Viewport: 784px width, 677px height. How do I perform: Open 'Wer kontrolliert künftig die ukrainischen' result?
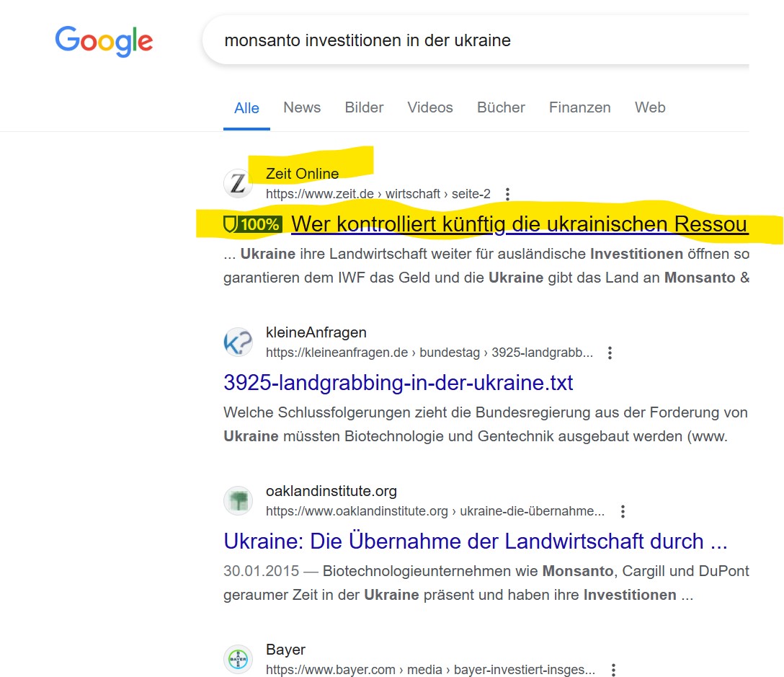[x=520, y=224]
